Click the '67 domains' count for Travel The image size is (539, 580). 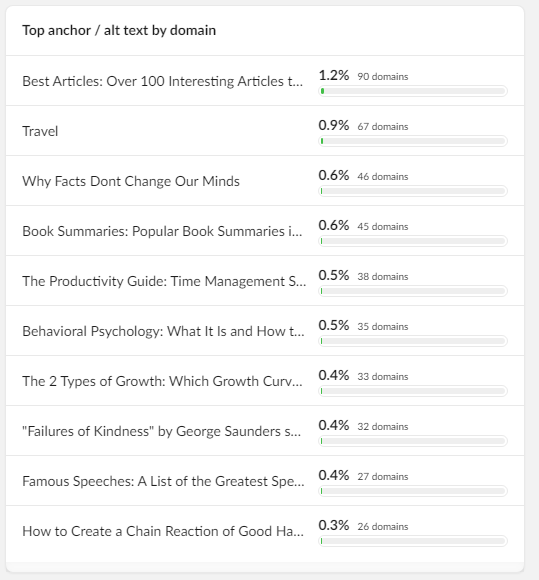[383, 127]
